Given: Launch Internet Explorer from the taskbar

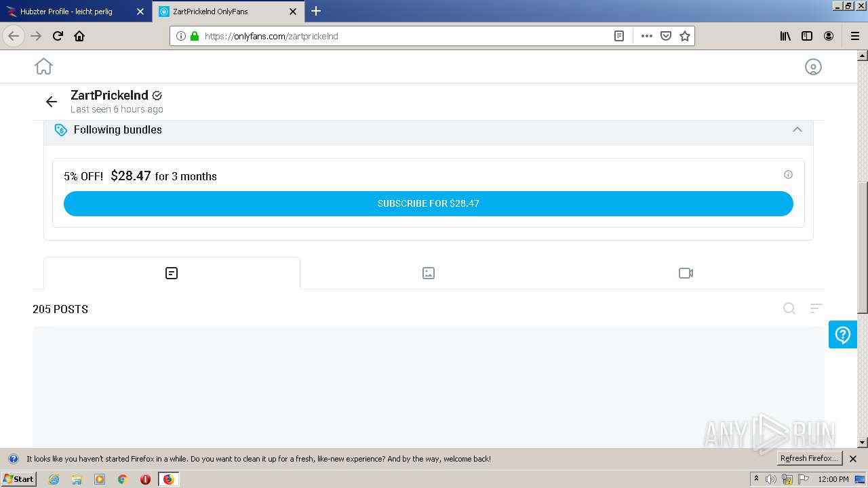Looking at the screenshot, I should click(x=54, y=479).
